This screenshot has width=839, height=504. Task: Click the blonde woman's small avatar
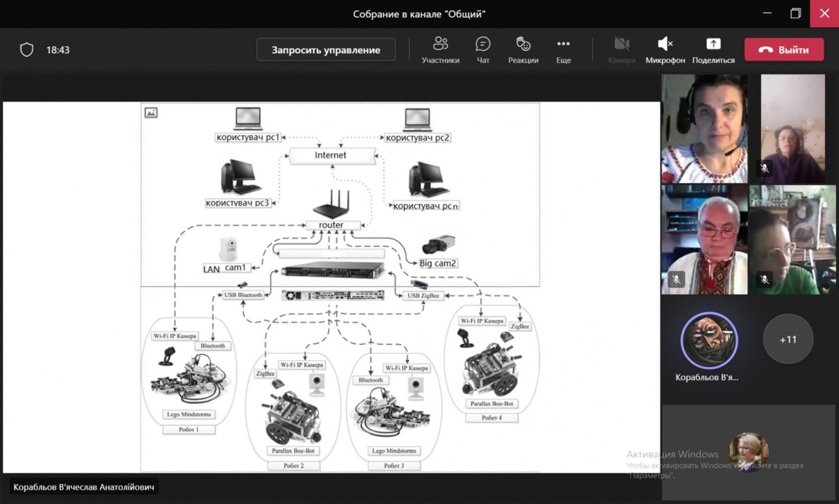[748, 451]
